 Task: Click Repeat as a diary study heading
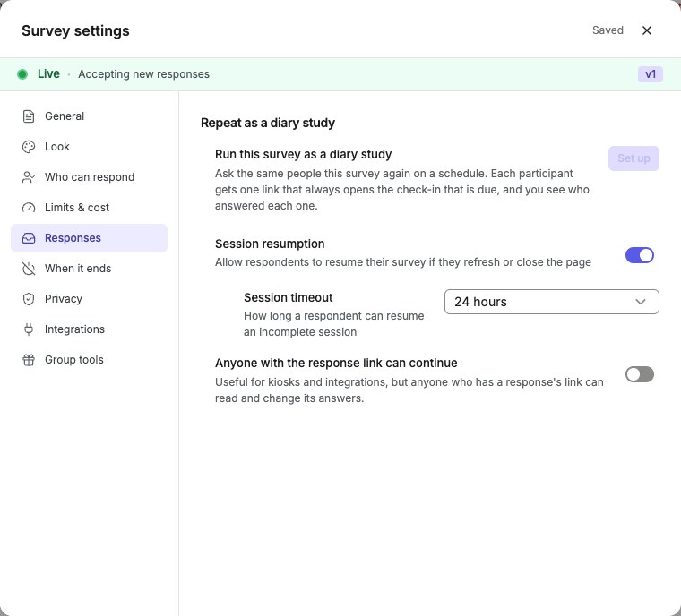(x=268, y=123)
